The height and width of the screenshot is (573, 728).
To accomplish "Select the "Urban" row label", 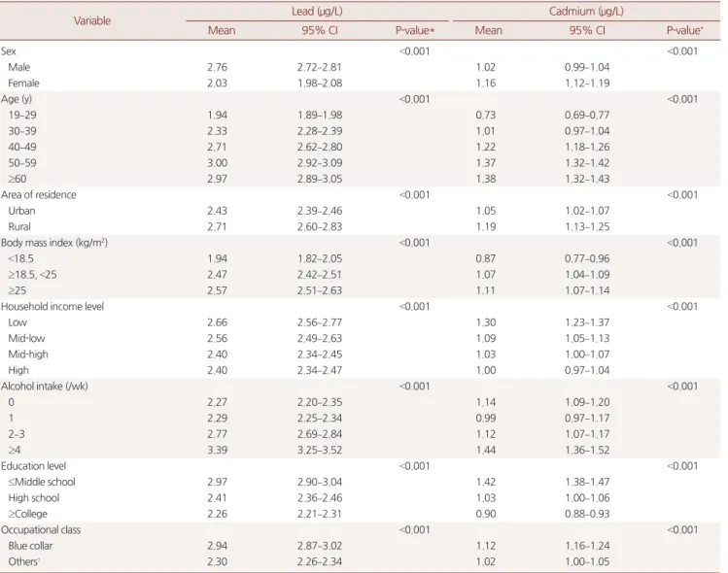I will (x=21, y=211).
